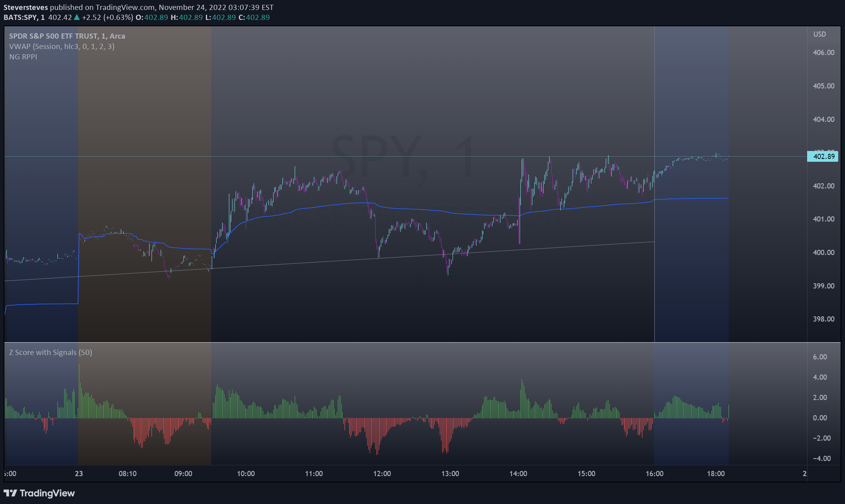Click the 399.00 price axis label
Viewport: 845px width, 504px height.
(x=823, y=286)
